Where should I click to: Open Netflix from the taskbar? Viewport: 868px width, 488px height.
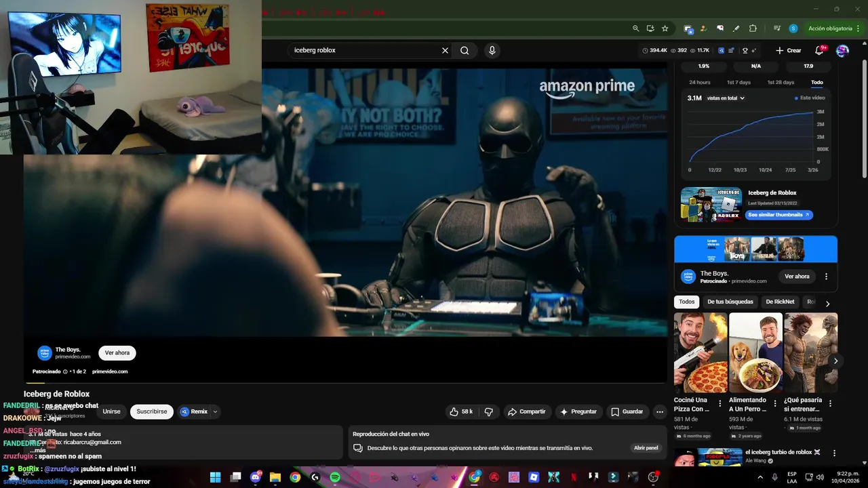[574, 477]
